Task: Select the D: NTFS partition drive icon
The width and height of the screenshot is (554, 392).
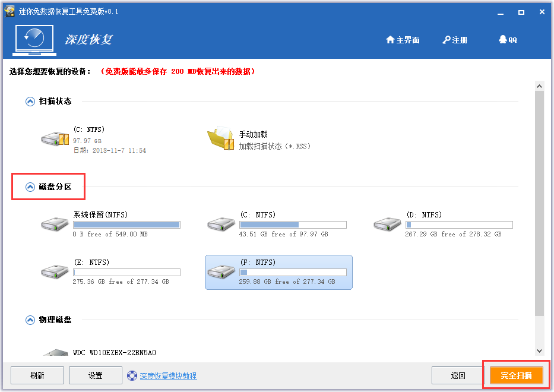Action: pyautogui.click(x=387, y=224)
